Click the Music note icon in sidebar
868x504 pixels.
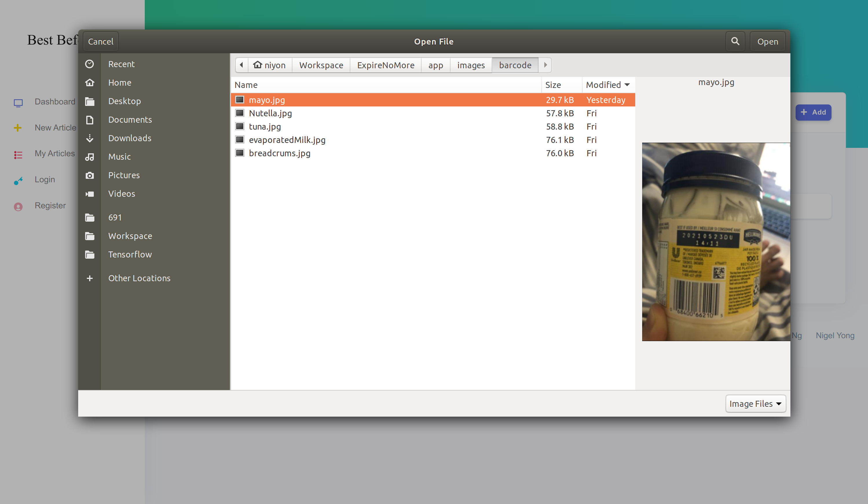pyautogui.click(x=89, y=157)
